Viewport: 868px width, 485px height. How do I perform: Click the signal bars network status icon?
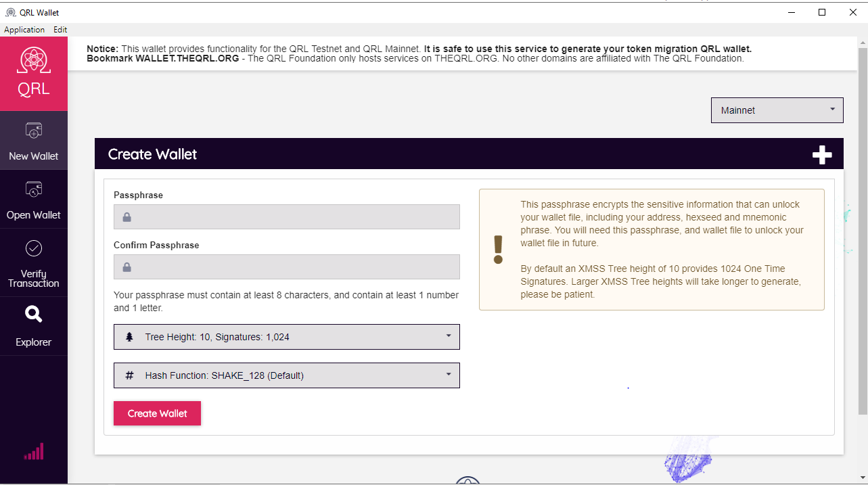click(x=34, y=451)
